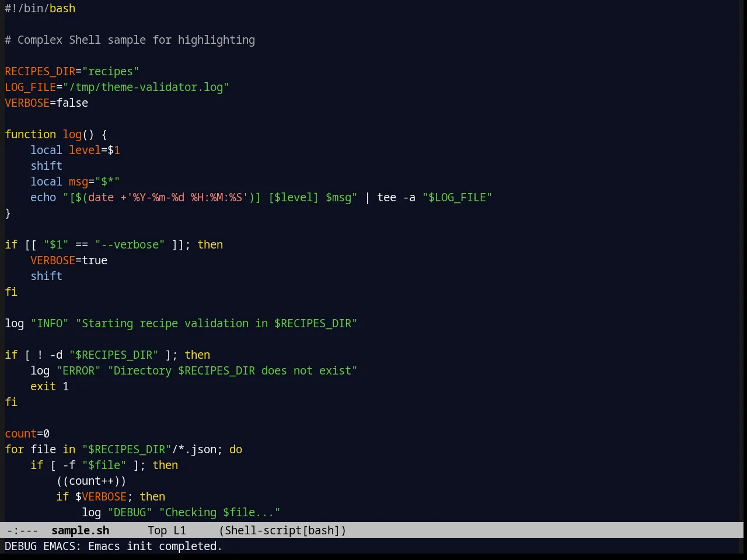Viewport: 747px width, 560px height.
Task: Click "Checking $file..." string
Action: [219, 512]
